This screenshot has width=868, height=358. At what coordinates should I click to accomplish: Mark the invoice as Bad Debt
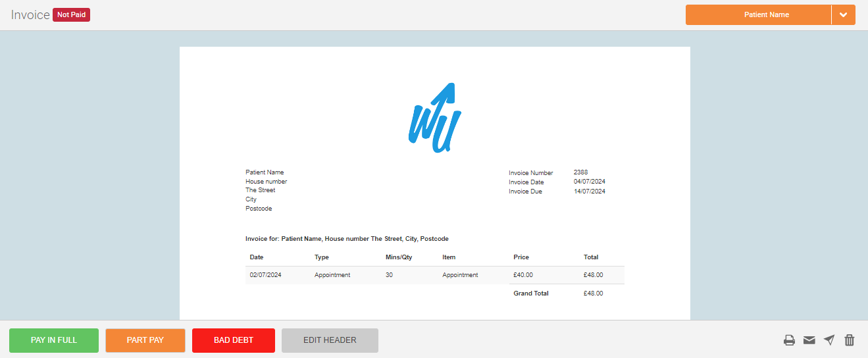click(233, 340)
